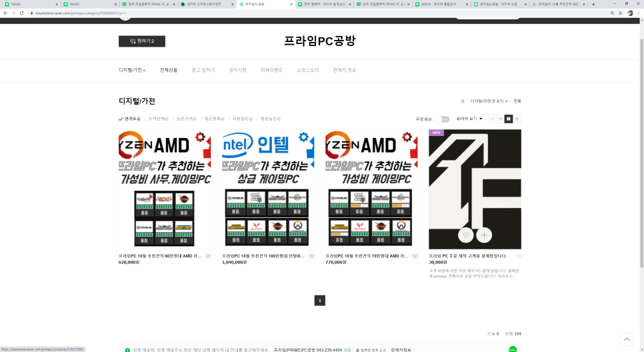Open the 60만원대 AMD product title link

tap(160, 256)
